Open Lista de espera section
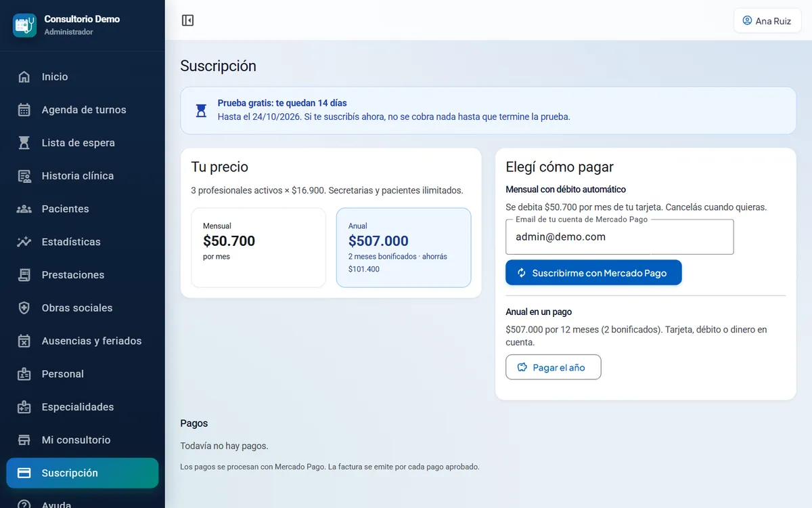 pos(83,143)
